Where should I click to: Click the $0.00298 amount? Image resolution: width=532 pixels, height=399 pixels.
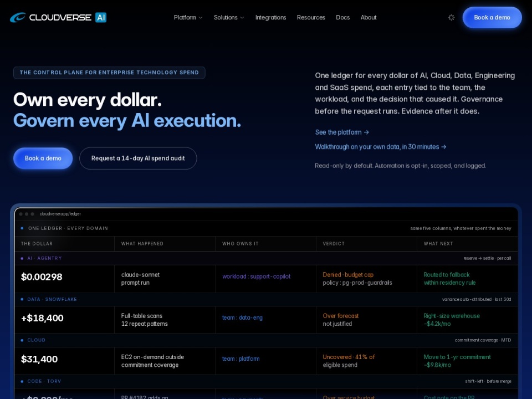(42, 277)
